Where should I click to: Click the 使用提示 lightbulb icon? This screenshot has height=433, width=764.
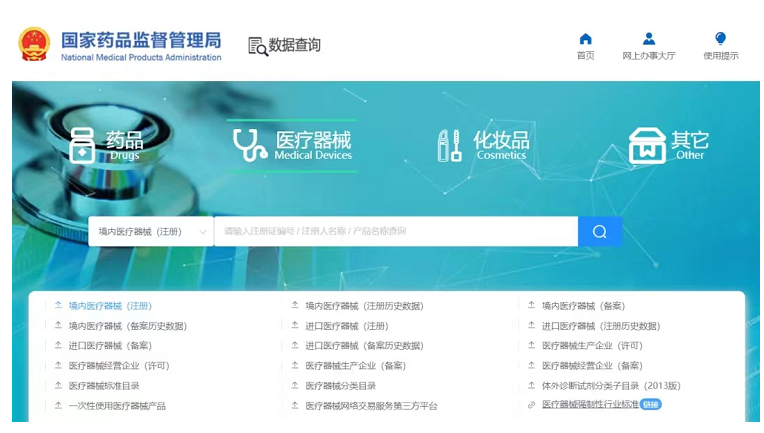(x=720, y=39)
